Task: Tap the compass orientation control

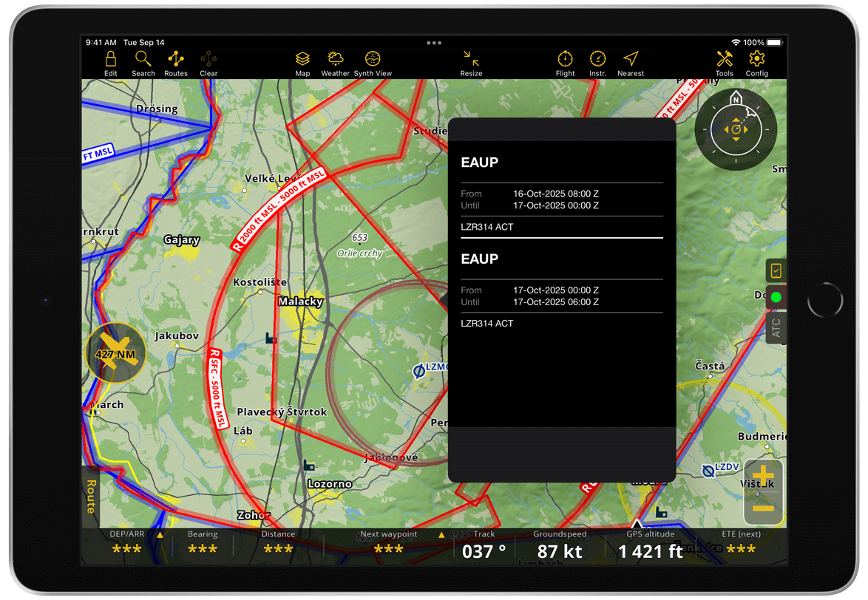Action: [x=736, y=129]
